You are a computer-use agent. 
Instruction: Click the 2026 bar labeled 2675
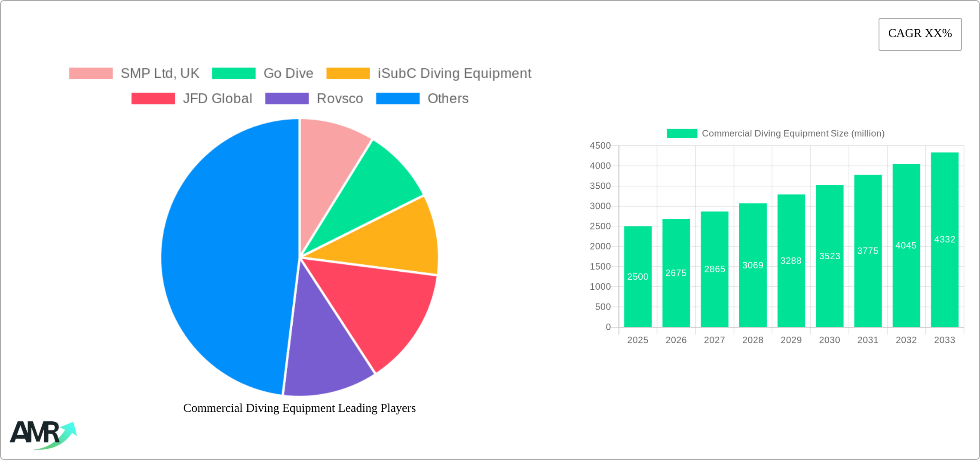(676, 273)
